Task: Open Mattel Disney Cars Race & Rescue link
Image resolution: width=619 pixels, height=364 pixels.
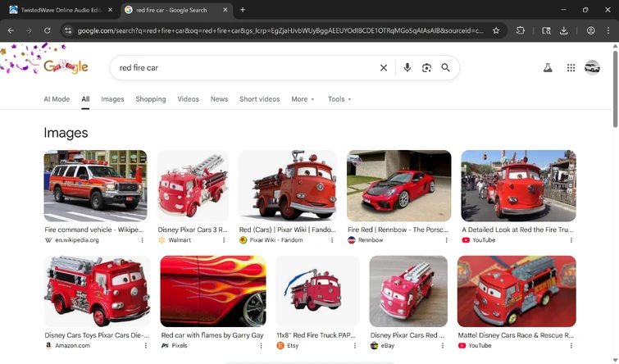Action: (x=516, y=335)
